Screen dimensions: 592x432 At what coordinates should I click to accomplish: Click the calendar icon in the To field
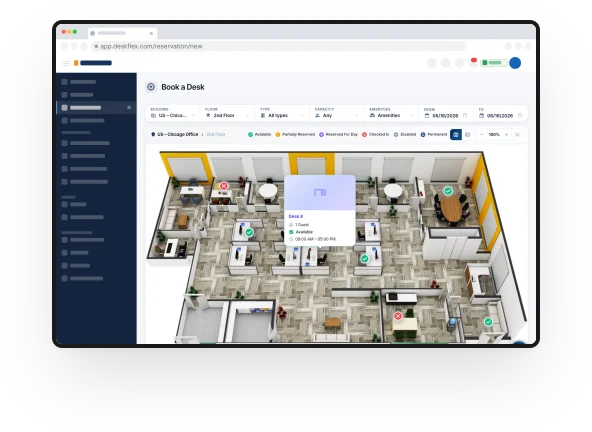pyautogui.click(x=481, y=116)
